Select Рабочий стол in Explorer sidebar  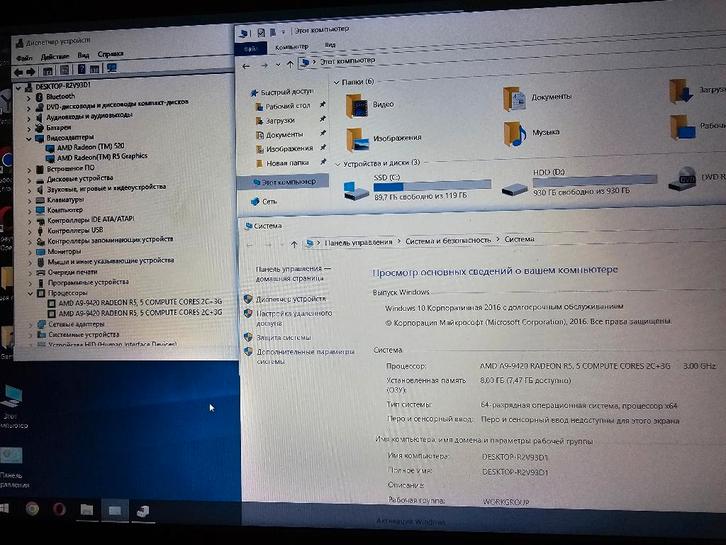[288, 106]
